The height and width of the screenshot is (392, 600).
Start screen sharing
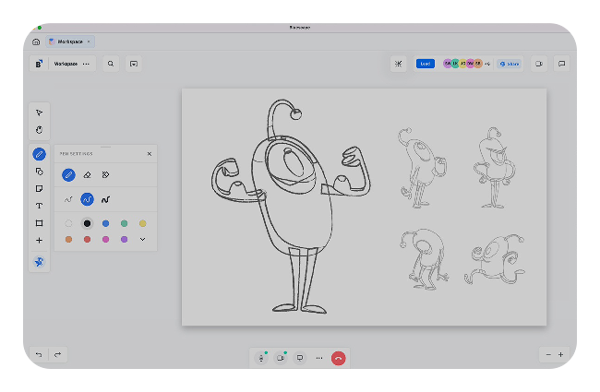click(x=300, y=358)
